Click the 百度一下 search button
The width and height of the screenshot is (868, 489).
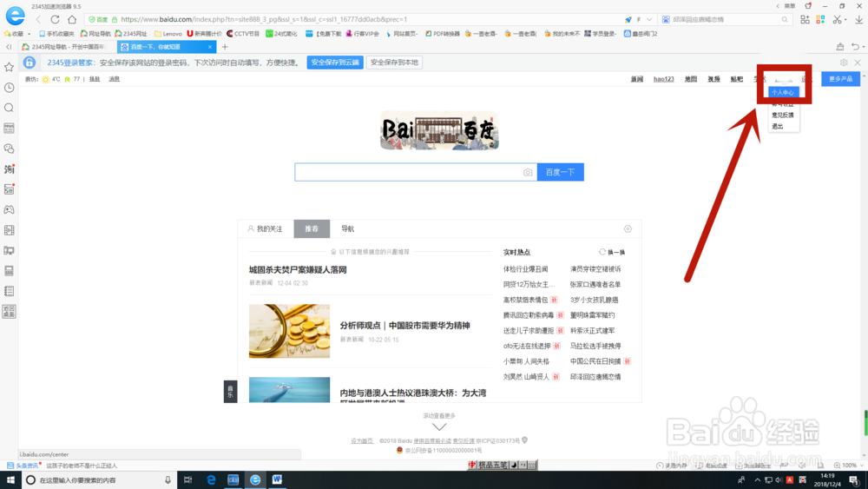pos(560,172)
